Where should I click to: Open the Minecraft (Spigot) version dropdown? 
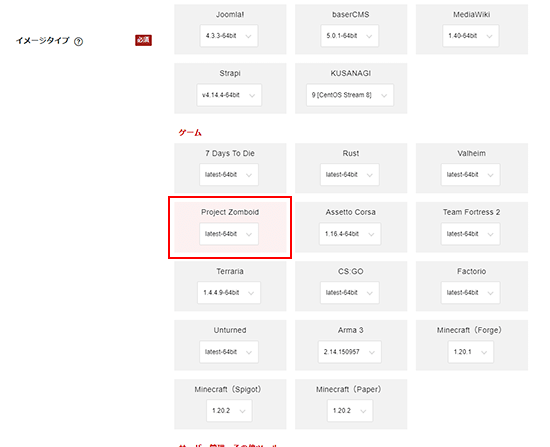(229, 411)
